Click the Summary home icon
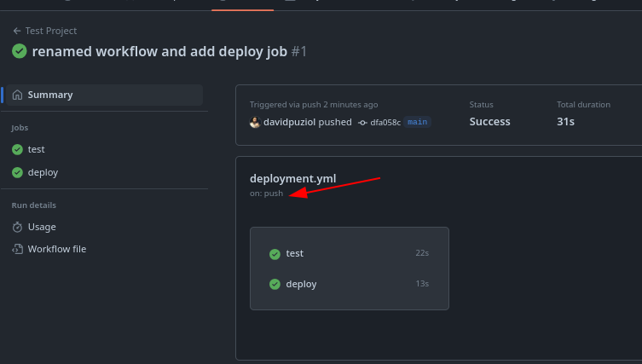 pos(17,95)
